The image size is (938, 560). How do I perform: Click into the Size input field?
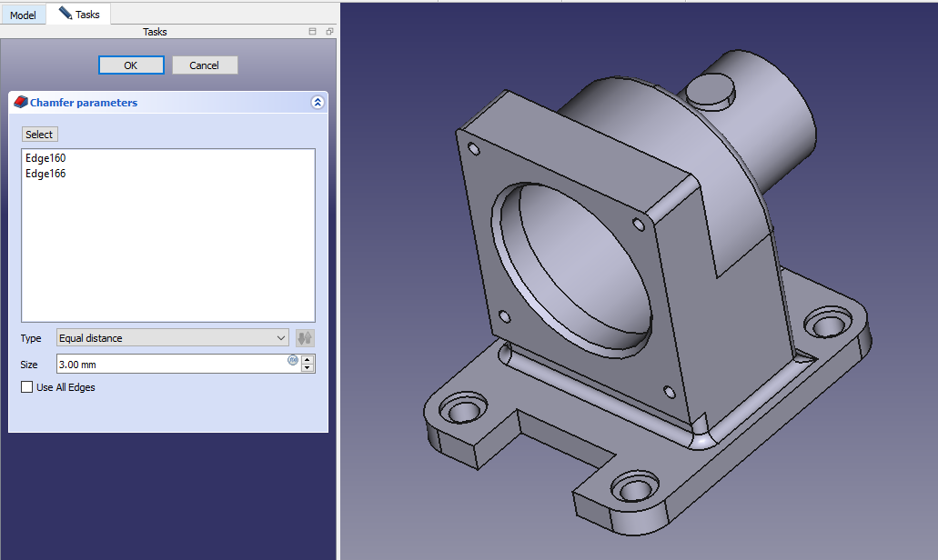(x=168, y=365)
